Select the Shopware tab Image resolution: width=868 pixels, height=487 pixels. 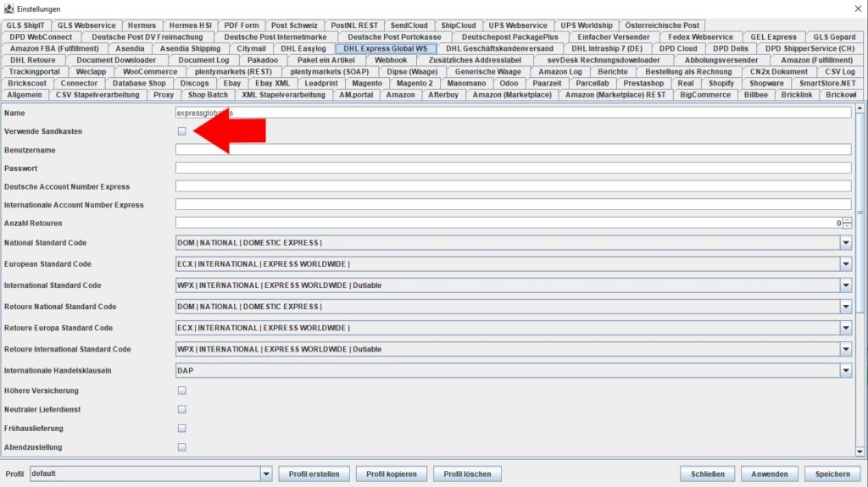click(766, 84)
